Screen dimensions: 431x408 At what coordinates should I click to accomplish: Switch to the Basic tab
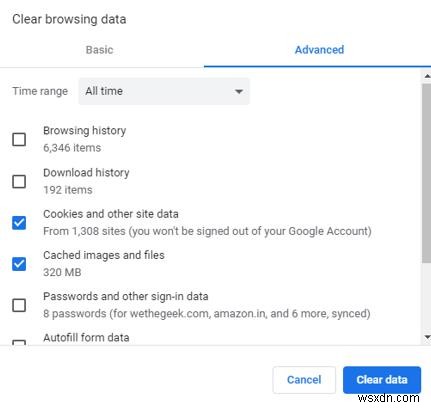(x=99, y=50)
